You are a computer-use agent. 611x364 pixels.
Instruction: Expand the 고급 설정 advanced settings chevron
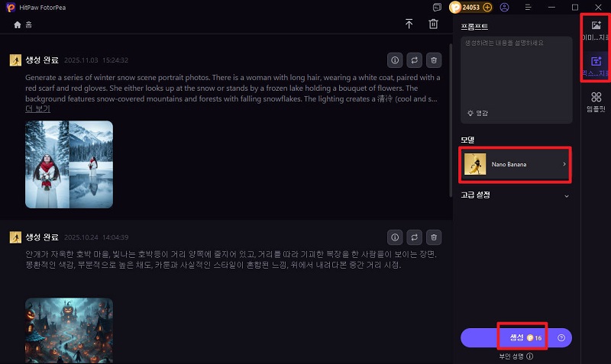pos(567,196)
